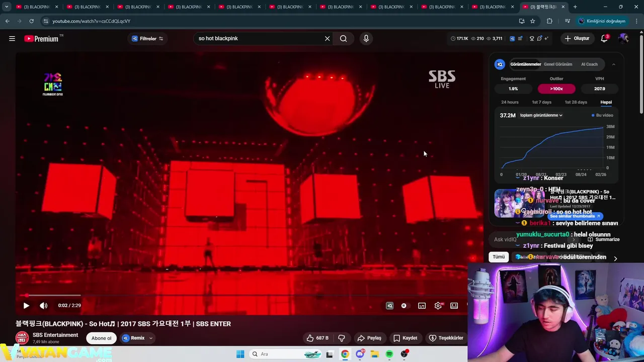Image resolution: width=644 pixels, height=362 pixels.
Task: Open the video thumbnail in vidIQ panel
Action: (x=519, y=203)
